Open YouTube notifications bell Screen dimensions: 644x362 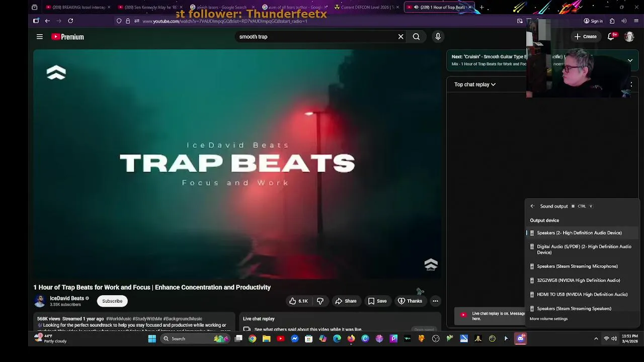[611, 37]
